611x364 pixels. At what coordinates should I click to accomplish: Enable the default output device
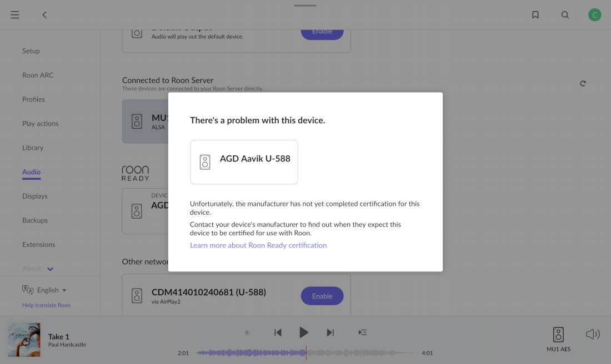pos(322,33)
